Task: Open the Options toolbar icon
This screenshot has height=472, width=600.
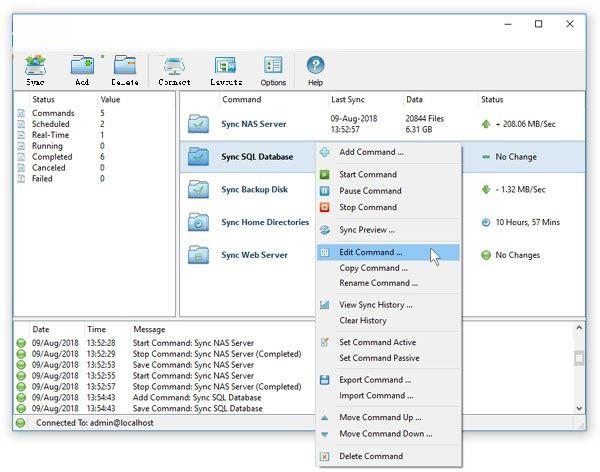Action: (x=273, y=69)
